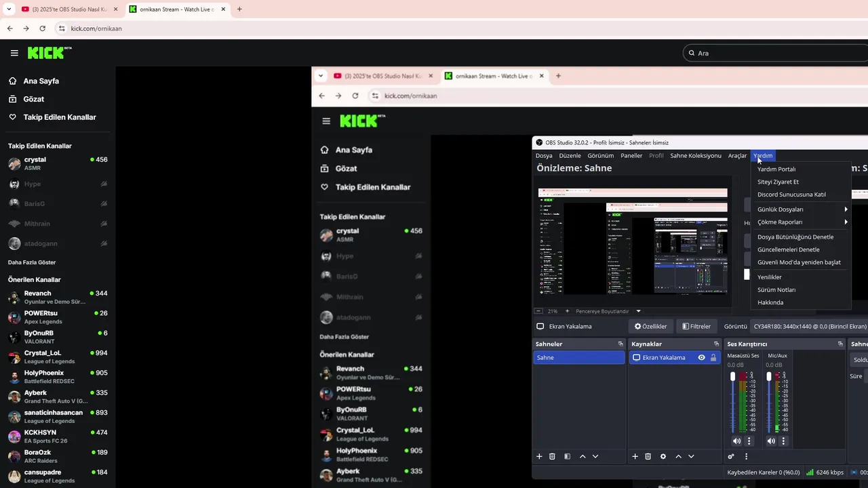Open the mixer panel three-dot menu at the bottom
The height and width of the screenshot is (488, 868).
[746, 457]
